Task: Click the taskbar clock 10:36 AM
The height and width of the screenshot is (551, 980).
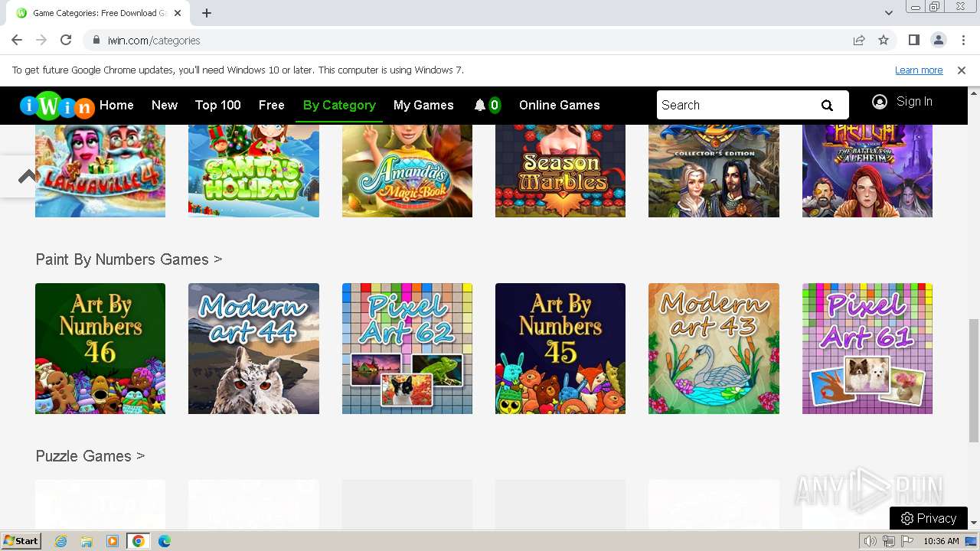Action: click(941, 541)
